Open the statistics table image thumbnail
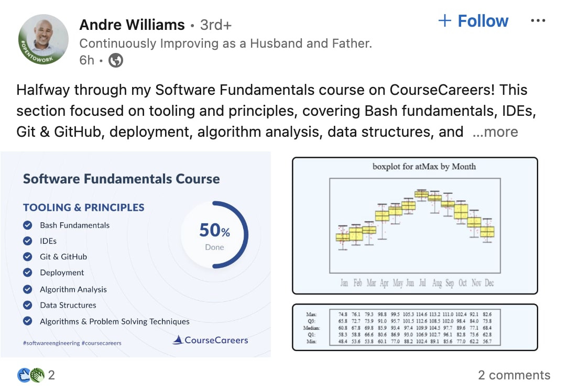This screenshot has height=392, width=567. point(415,327)
